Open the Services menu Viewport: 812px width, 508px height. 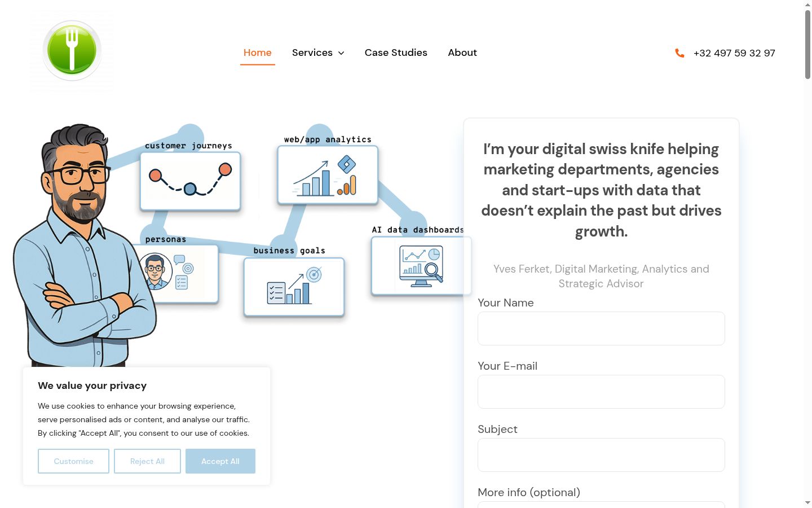coord(312,52)
